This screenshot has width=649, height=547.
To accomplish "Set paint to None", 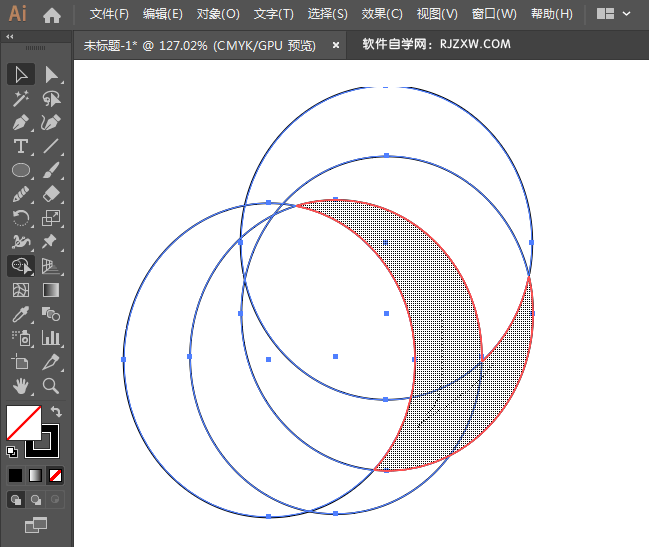I will [x=55, y=475].
